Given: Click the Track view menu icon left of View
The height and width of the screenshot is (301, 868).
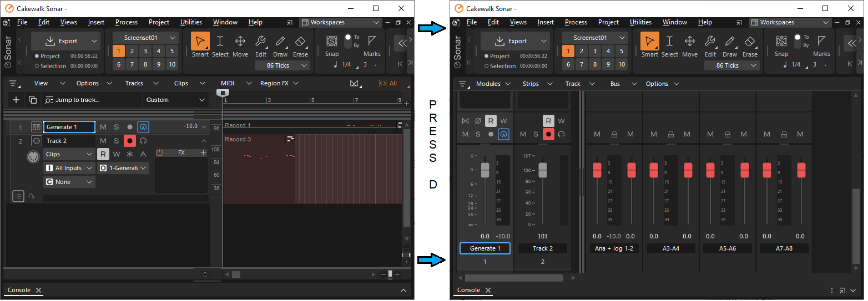Looking at the screenshot, I should click(14, 84).
